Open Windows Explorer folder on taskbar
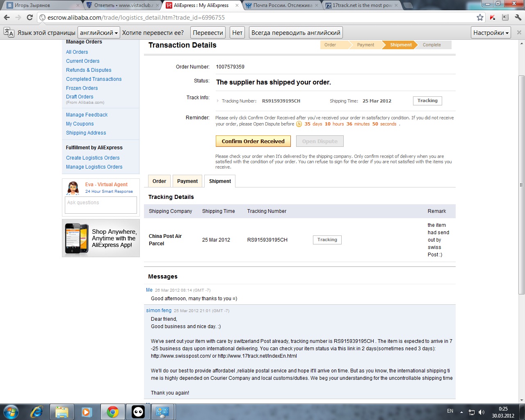The height and width of the screenshot is (420, 525). tap(62, 411)
